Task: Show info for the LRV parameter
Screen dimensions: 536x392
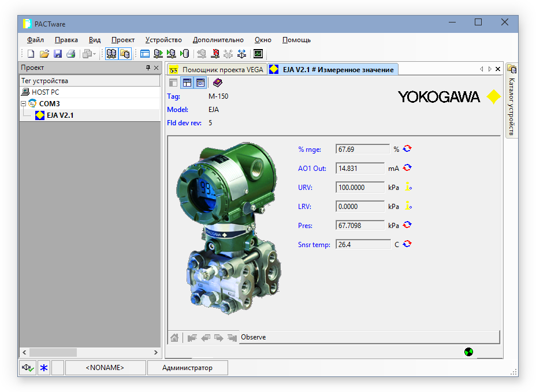Action: [408, 206]
